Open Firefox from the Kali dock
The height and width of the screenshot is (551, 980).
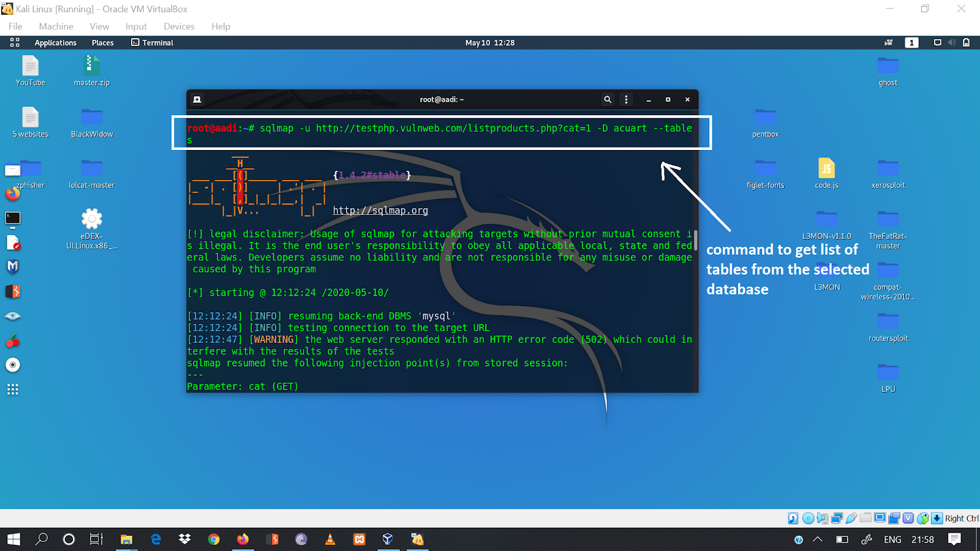pyautogui.click(x=13, y=193)
